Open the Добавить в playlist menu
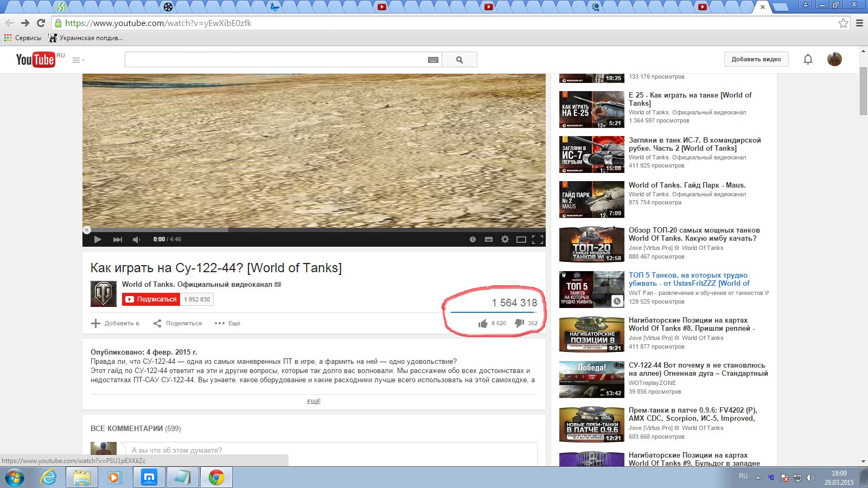The image size is (868, 488). (x=115, y=323)
